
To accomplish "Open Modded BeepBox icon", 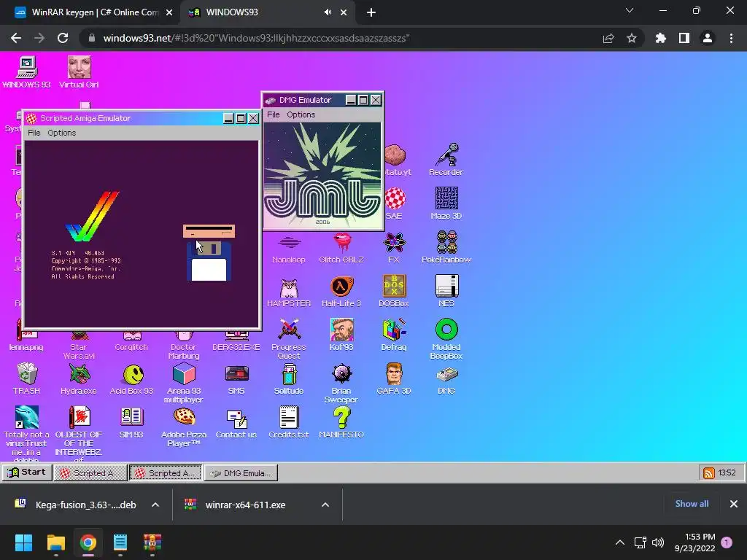I will (x=446, y=338).
